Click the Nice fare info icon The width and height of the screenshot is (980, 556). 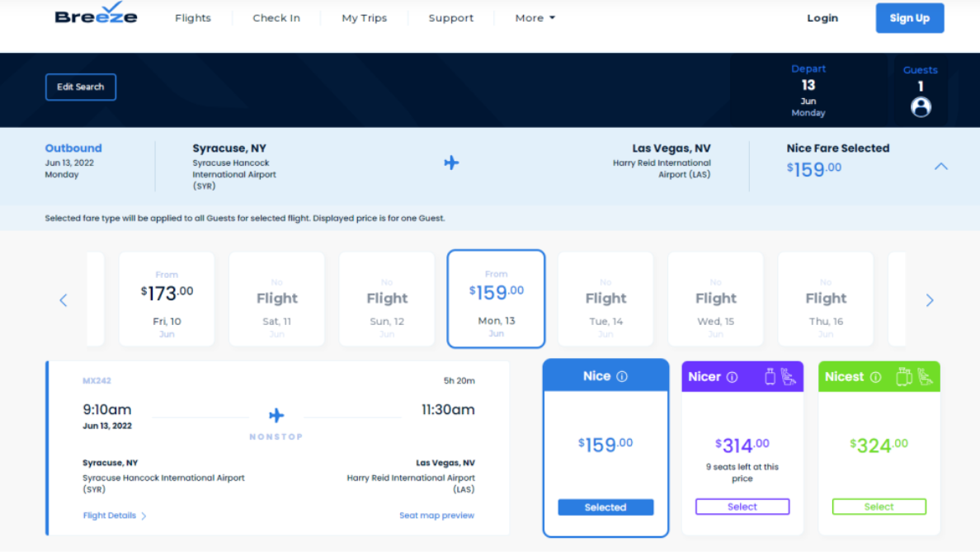622,377
